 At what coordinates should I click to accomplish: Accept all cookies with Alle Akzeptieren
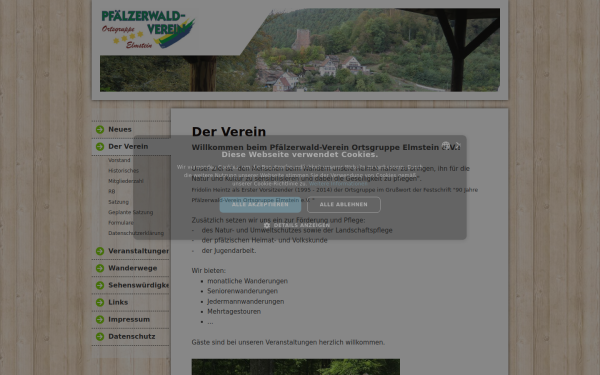260,205
